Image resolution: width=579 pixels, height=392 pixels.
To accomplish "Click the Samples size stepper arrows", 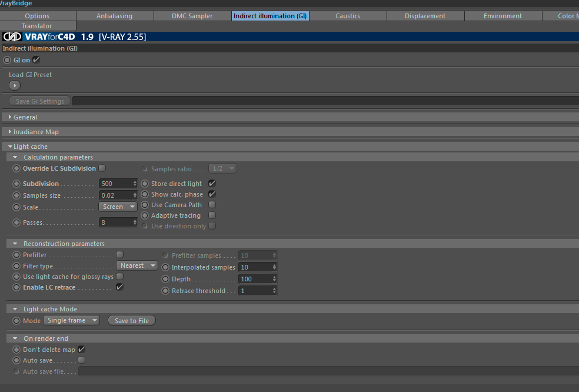I will (x=135, y=195).
